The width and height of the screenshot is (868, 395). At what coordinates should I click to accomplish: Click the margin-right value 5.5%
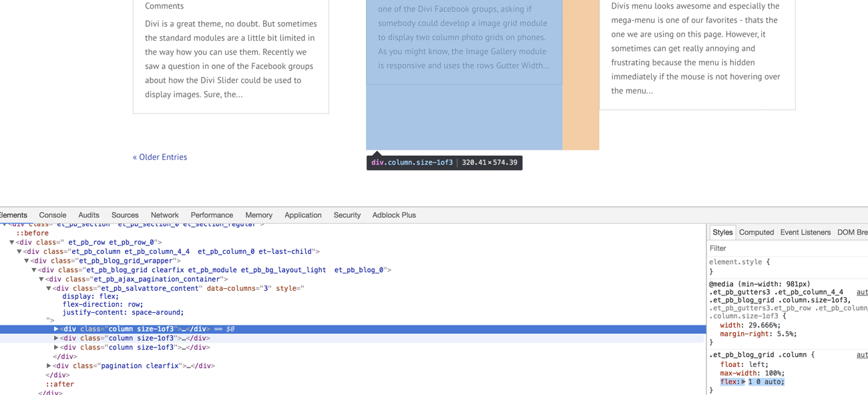[x=785, y=334]
